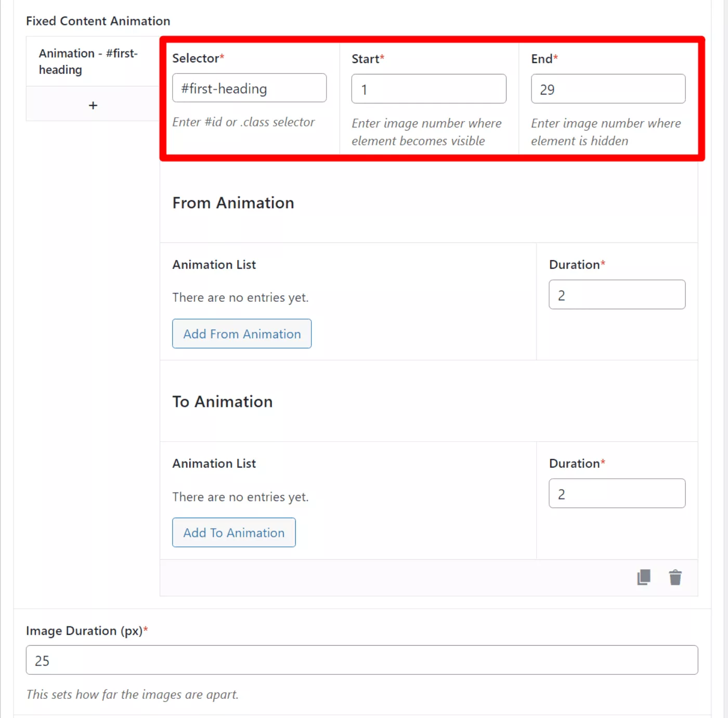Click the To Animation Duration field
Image resolution: width=728 pixels, height=718 pixels.
617,493
